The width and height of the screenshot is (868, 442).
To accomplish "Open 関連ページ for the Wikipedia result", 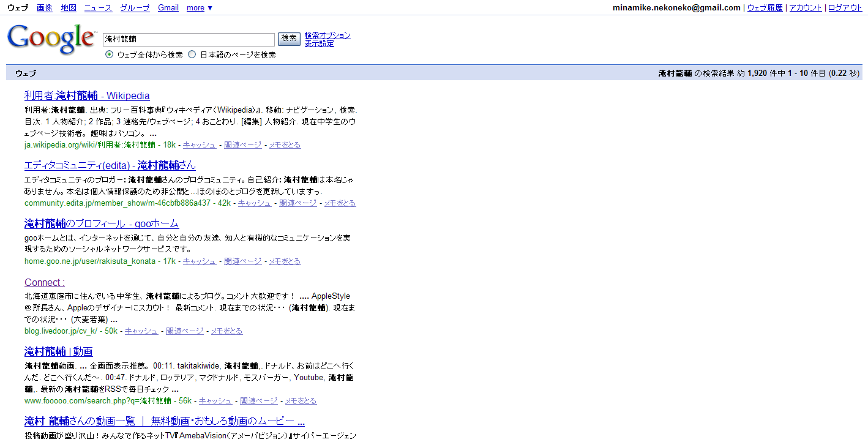I will point(242,145).
